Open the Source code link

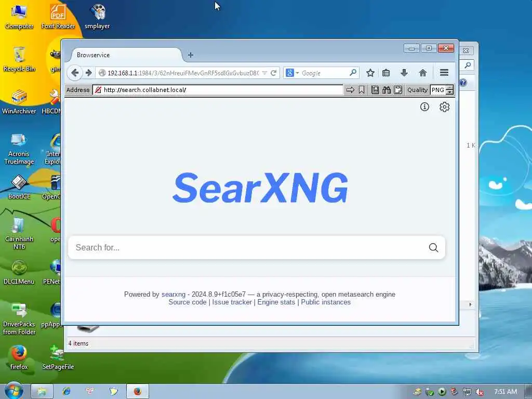187,302
